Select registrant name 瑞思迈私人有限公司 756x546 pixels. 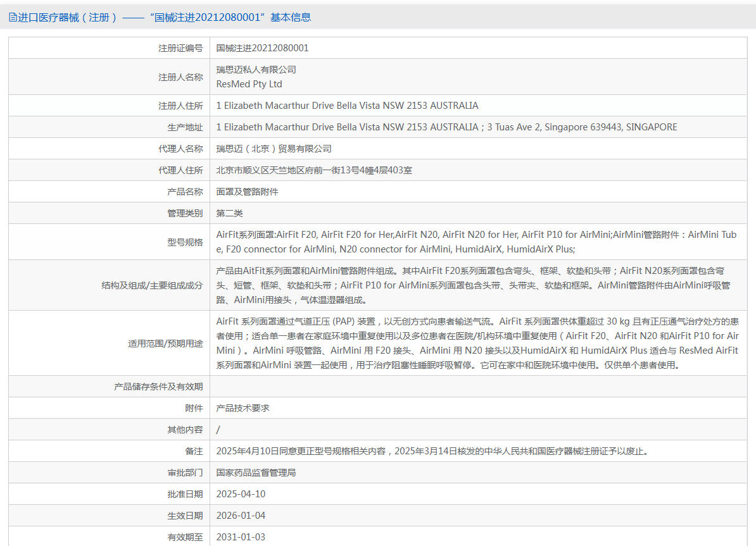[x=256, y=70]
